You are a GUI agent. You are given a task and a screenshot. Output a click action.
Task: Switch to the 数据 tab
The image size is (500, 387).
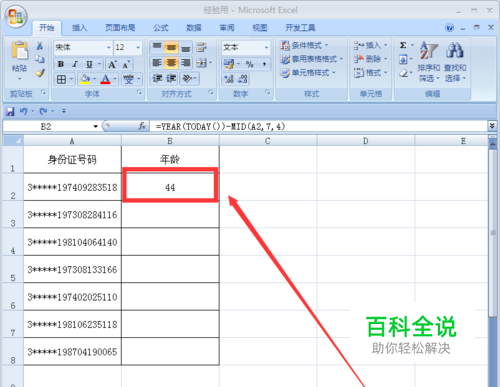[194, 28]
